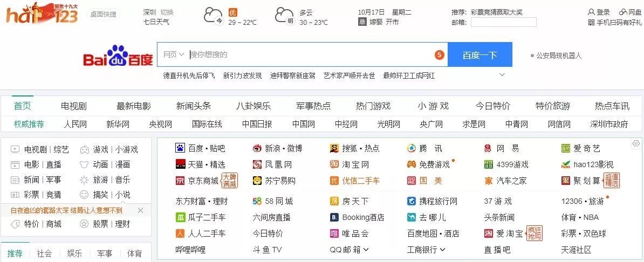Open 国美 icon link
Image resolution: width=644 pixels, height=262 pixels.
[412, 181]
